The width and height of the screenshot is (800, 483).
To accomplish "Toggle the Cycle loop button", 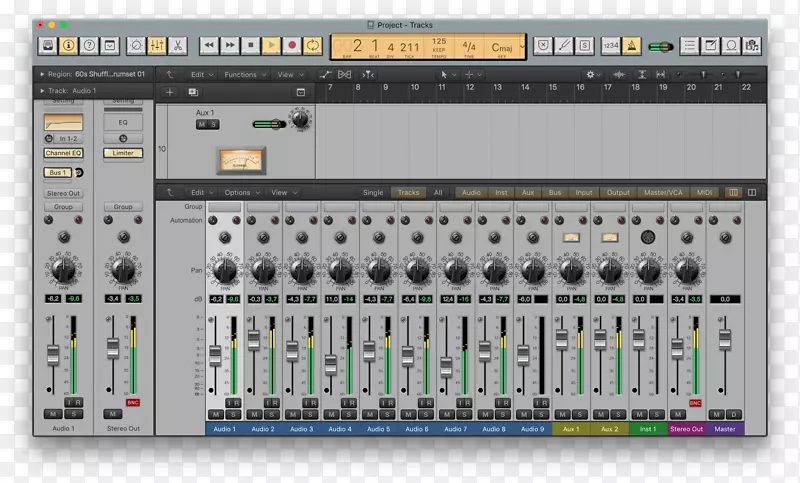I will tap(313, 45).
